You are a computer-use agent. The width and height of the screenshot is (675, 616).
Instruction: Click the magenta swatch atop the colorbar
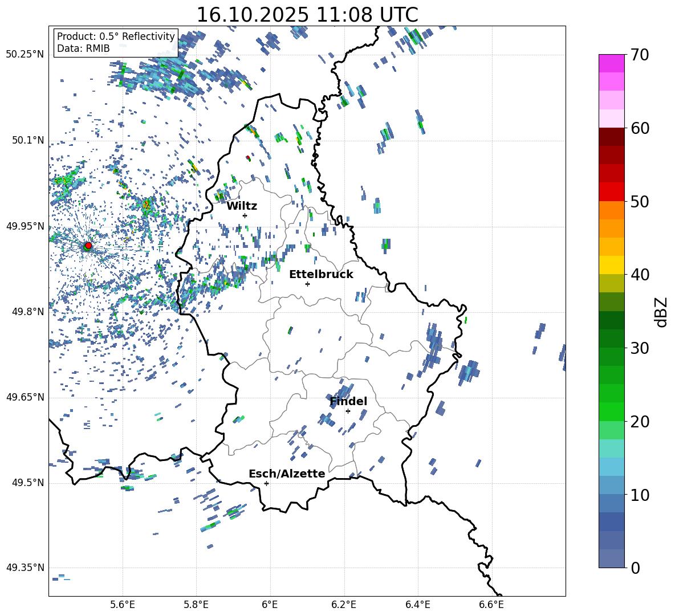coord(612,63)
